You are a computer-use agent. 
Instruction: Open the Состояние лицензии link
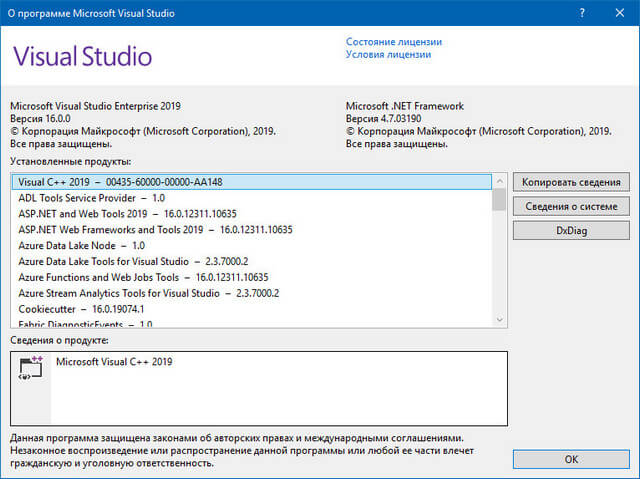(393, 42)
